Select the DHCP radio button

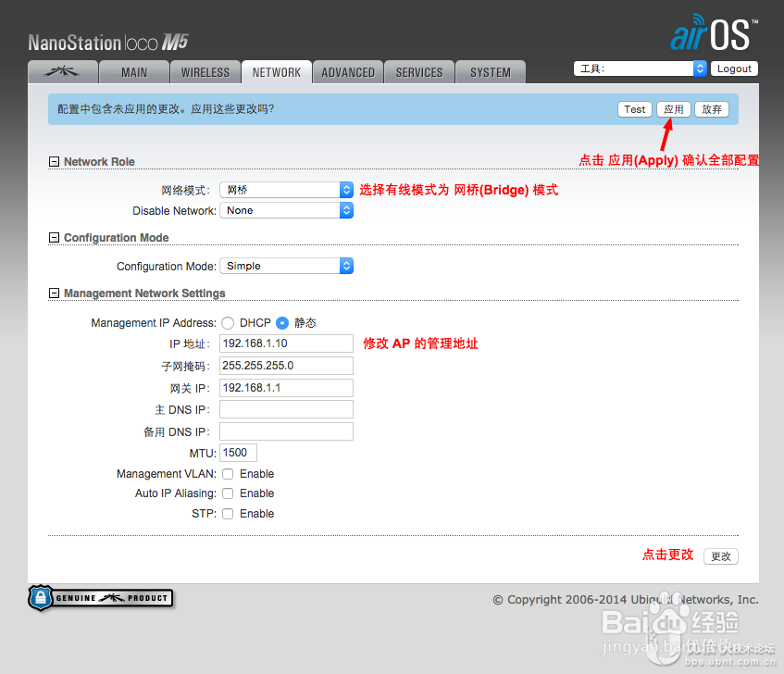(227, 323)
